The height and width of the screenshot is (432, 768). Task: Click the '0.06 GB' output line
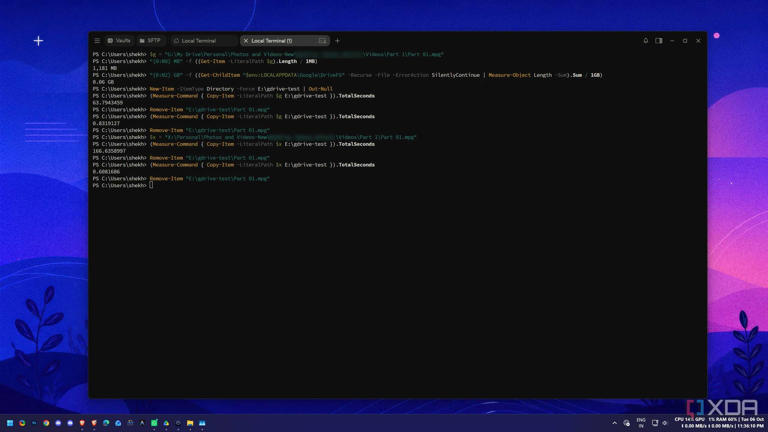[x=103, y=82]
